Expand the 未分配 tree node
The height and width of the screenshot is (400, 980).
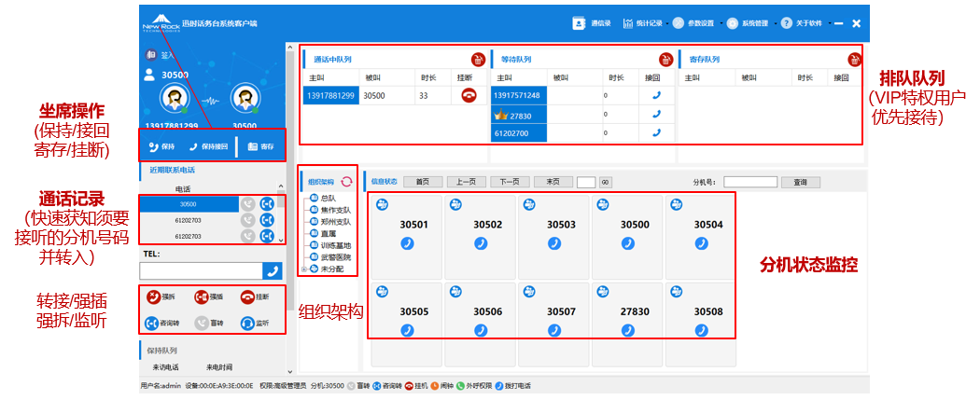[303, 269]
